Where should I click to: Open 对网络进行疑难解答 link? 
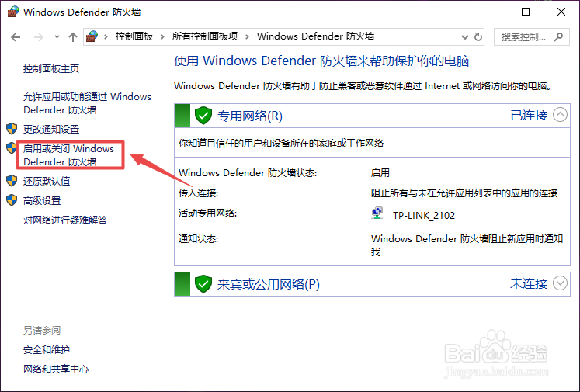65,220
